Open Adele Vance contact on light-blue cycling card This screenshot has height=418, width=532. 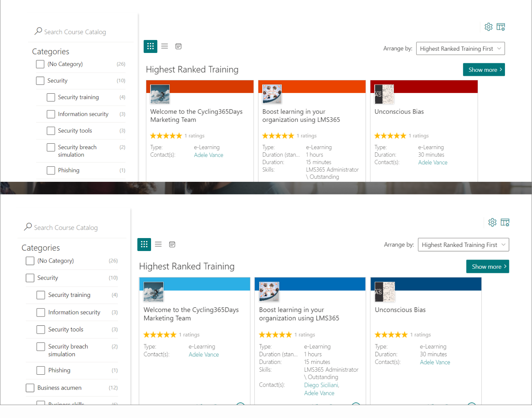tap(204, 355)
